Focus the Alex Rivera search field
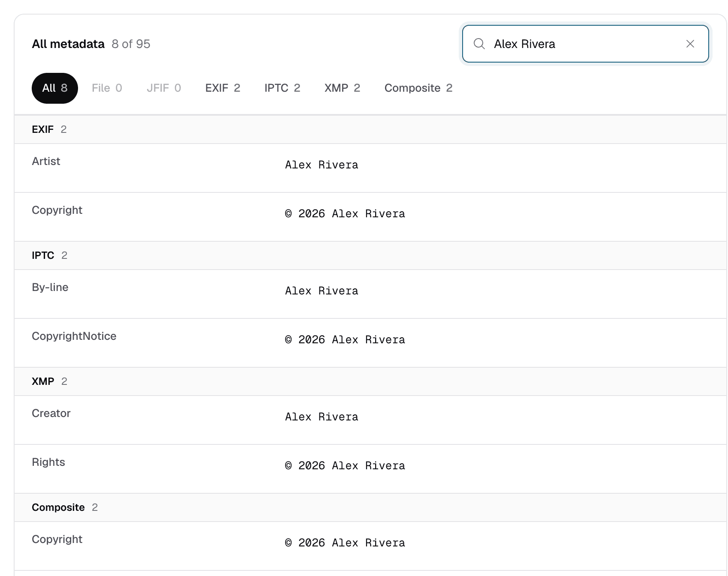Image resolution: width=728 pixels, height=576 pixels. click(x=585, y=44)
